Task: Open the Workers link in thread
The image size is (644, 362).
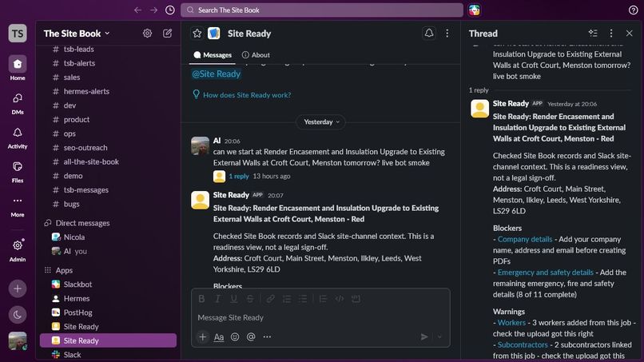Action: [x=511, y=323]
